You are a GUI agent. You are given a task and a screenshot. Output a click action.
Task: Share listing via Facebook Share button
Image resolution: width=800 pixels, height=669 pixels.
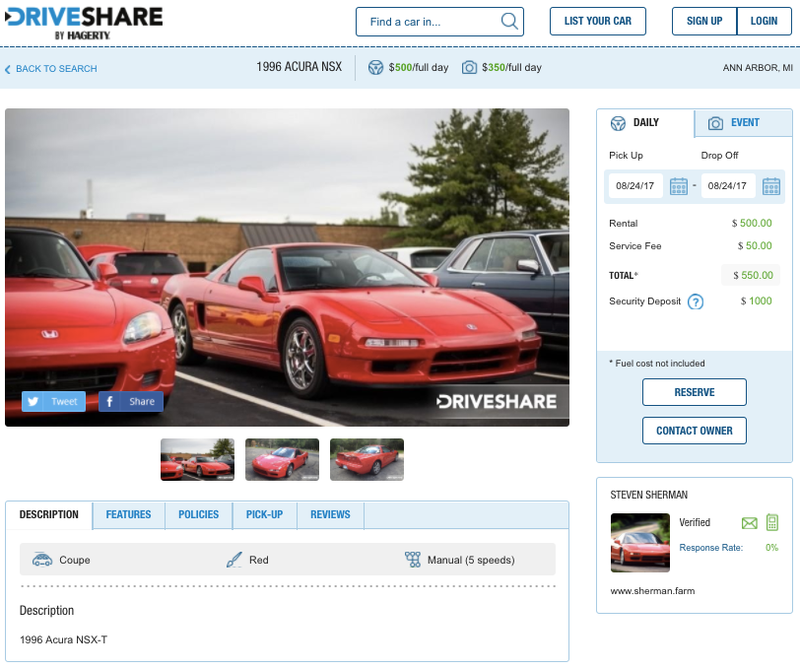point(131,401)
